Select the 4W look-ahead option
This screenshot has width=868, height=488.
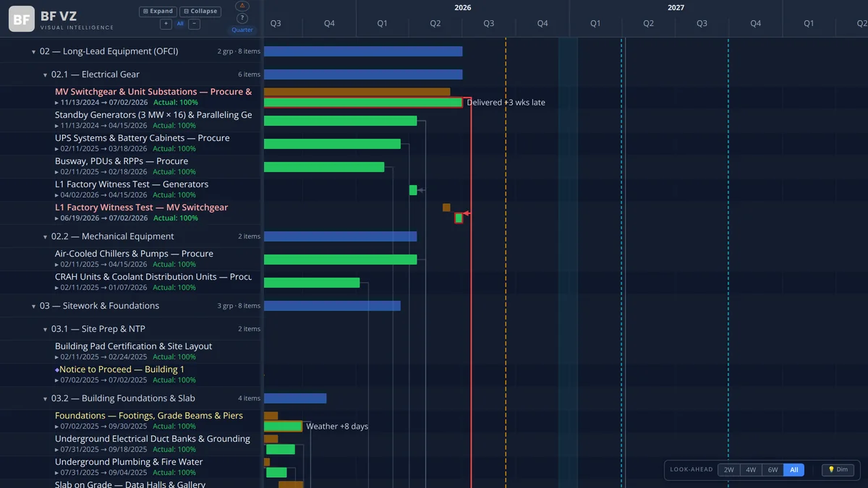[751, 470]
